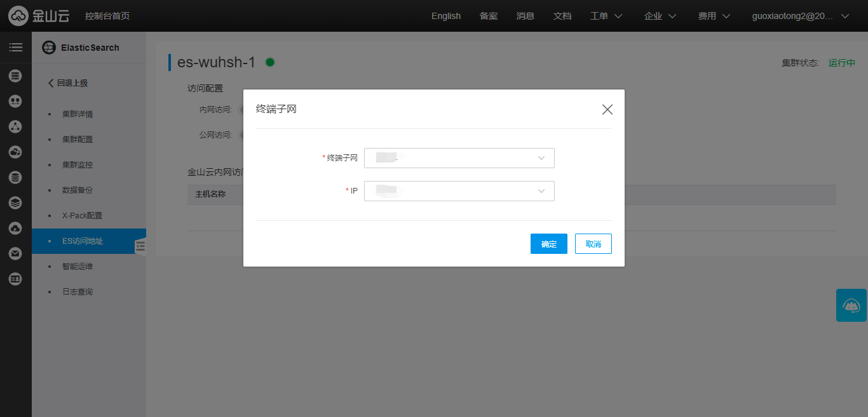Open 备案 in the top bar
868x417 pixels.
(x=489, y=16)
